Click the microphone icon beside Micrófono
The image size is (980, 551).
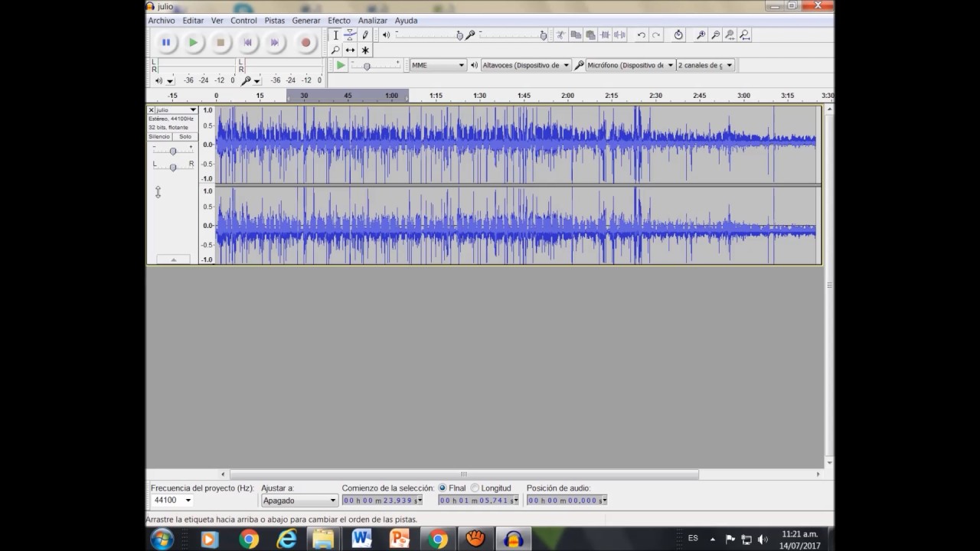point(579,66)
